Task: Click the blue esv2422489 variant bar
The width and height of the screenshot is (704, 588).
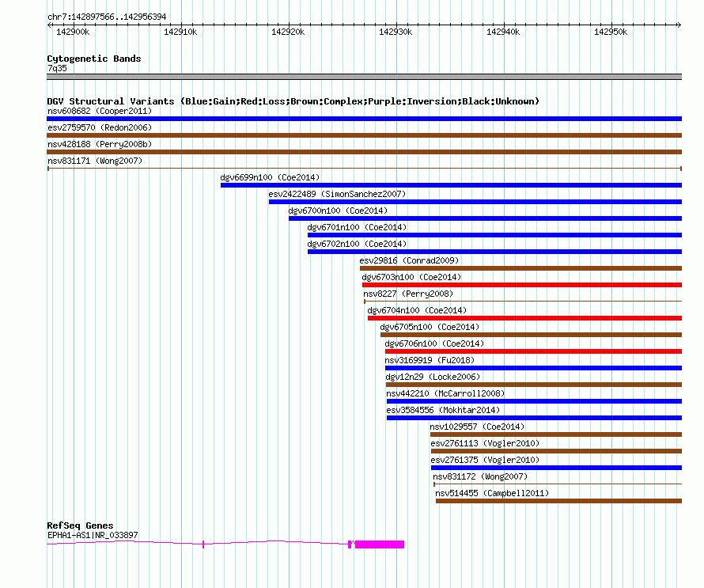Action: [x=475, y=202]
